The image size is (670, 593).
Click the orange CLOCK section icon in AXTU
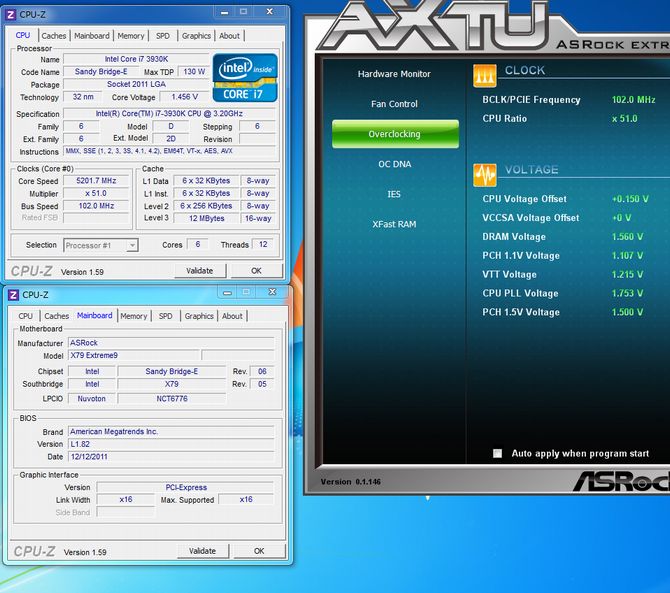coord(485,76)
